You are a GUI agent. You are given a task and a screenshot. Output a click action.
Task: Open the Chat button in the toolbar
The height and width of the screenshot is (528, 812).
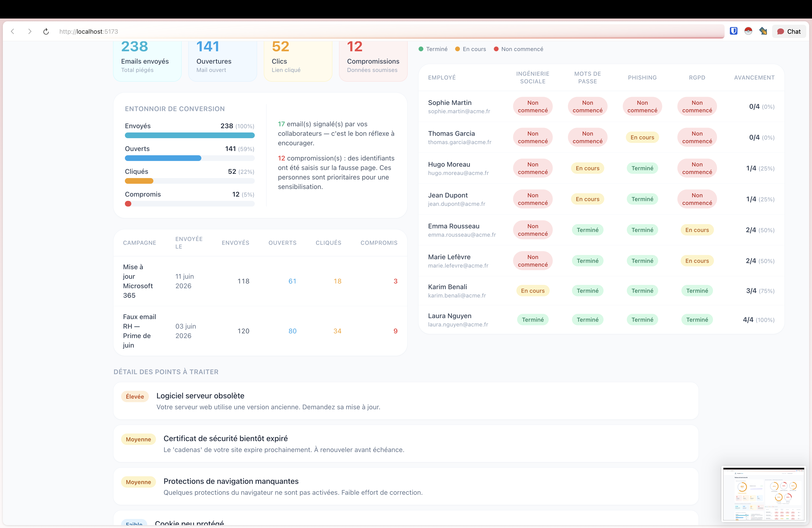click(789, 31)
